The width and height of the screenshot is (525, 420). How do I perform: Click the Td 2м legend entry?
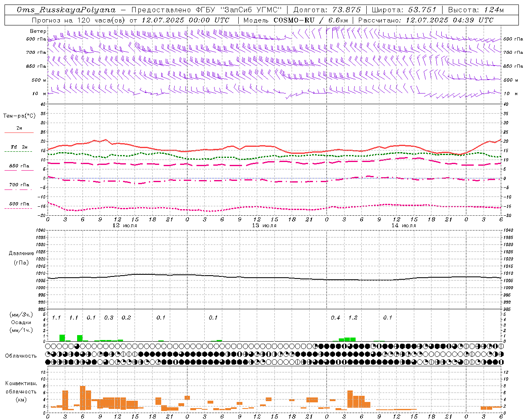click(19, 147)
